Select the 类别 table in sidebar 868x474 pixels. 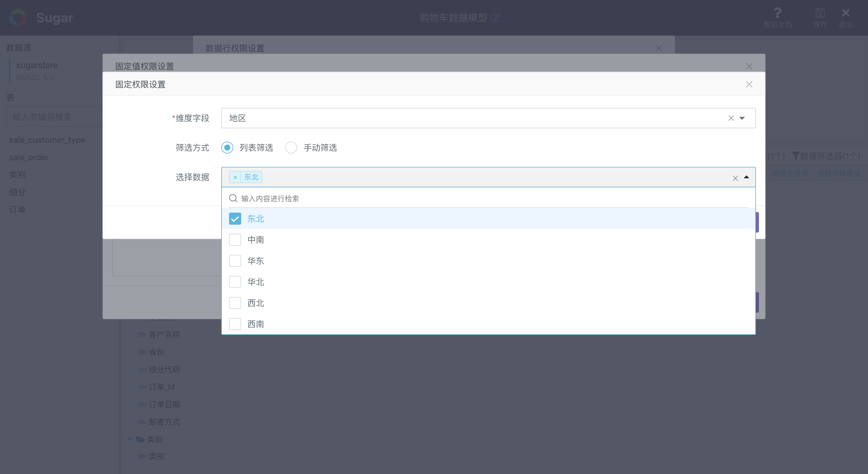(17, 175)
